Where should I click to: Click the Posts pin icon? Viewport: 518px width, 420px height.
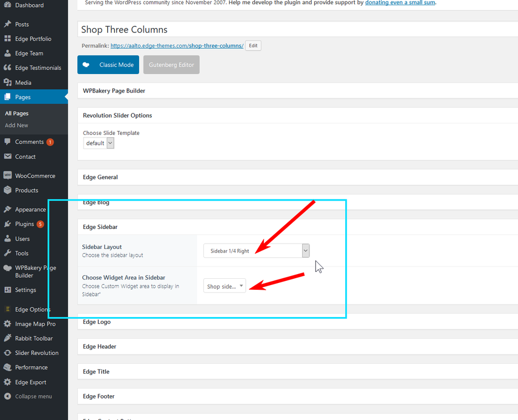click(x=7, y=24)
